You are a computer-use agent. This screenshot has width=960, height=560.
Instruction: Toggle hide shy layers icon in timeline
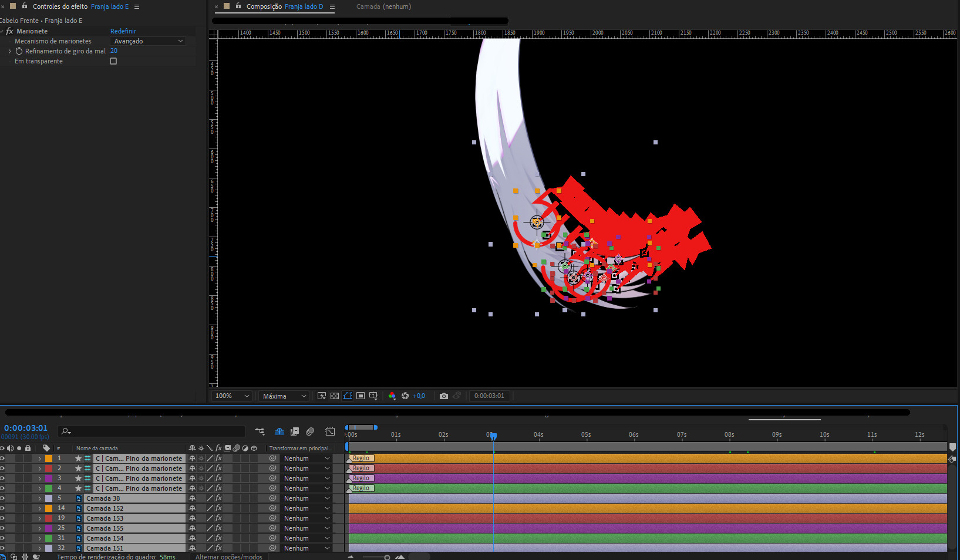(279, 431)
